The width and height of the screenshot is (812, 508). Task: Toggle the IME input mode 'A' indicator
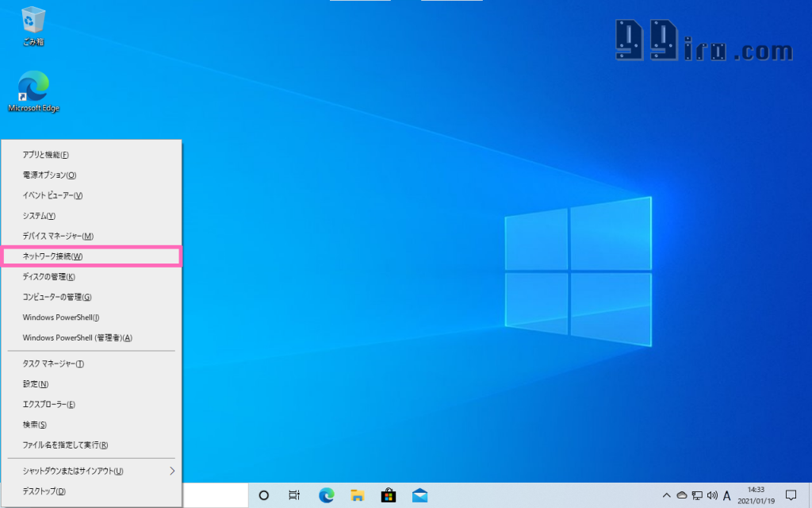[727, 495]
